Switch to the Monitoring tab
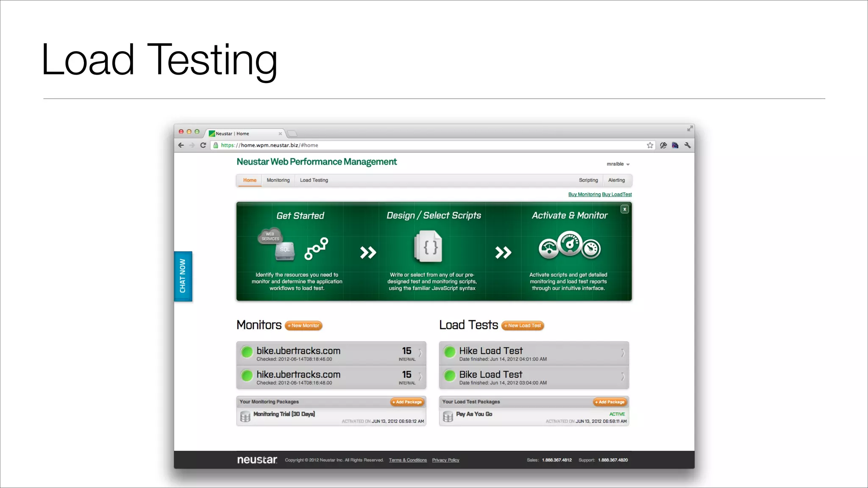The width and height of the screenshot is (868, 488). [x=278, y=180]
